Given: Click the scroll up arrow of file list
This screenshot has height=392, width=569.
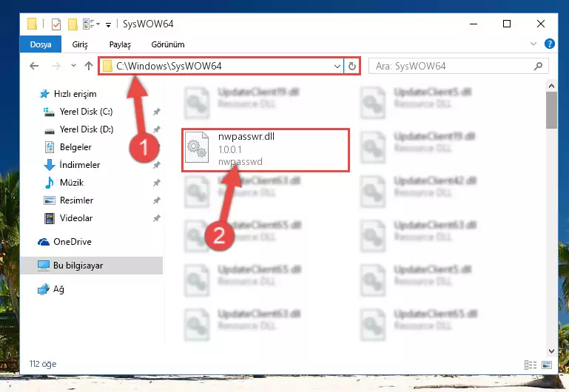Looking at the screenshot, I should (551, 86).
